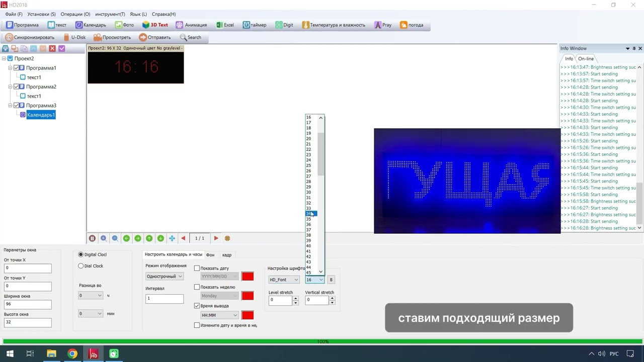Image resolution: width=644 pixels, height=362 pixels.
Task: Insert an Анимация element
Action: pyautogui.click(x=191, y=25)
